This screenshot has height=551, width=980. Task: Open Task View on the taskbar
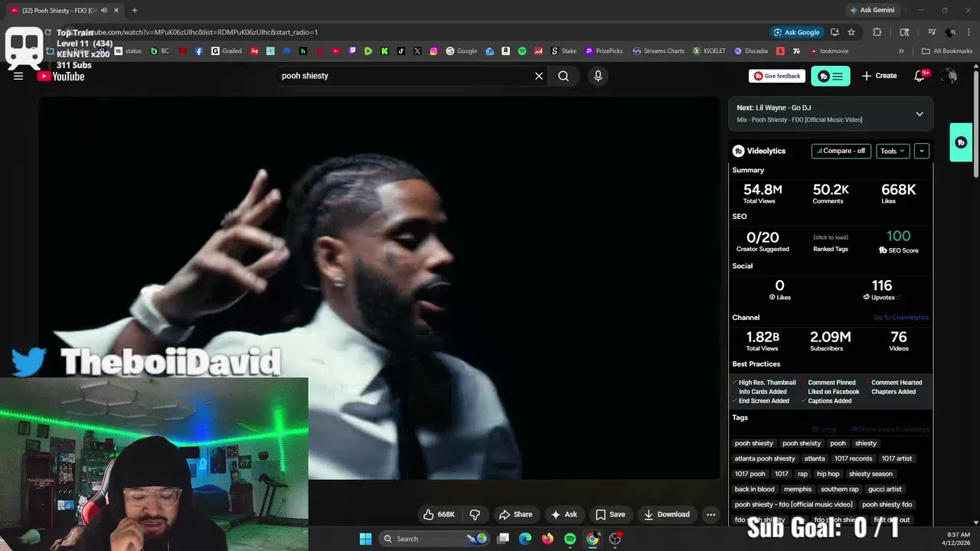[x=503, y=539]
